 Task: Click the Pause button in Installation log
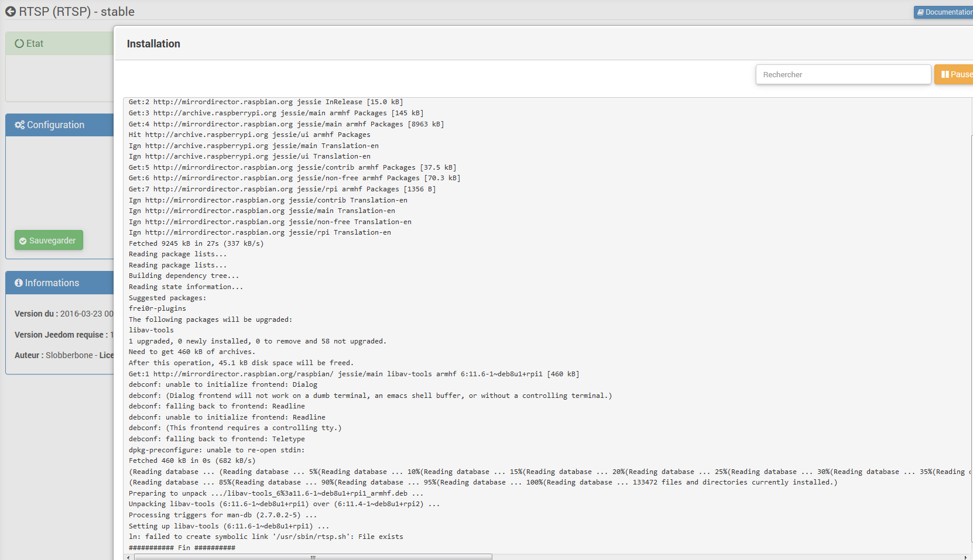click(x=954, y=74)
